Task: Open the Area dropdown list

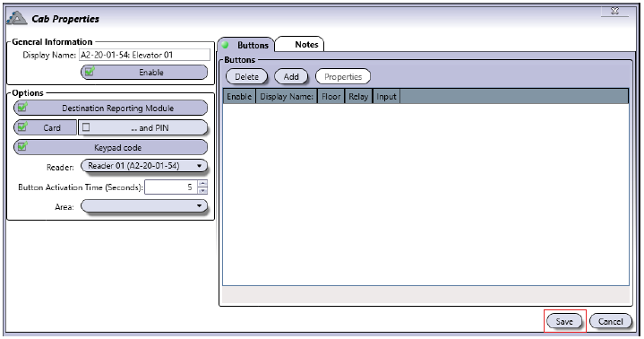Action: pyautogui.click(x=144, y=205)
